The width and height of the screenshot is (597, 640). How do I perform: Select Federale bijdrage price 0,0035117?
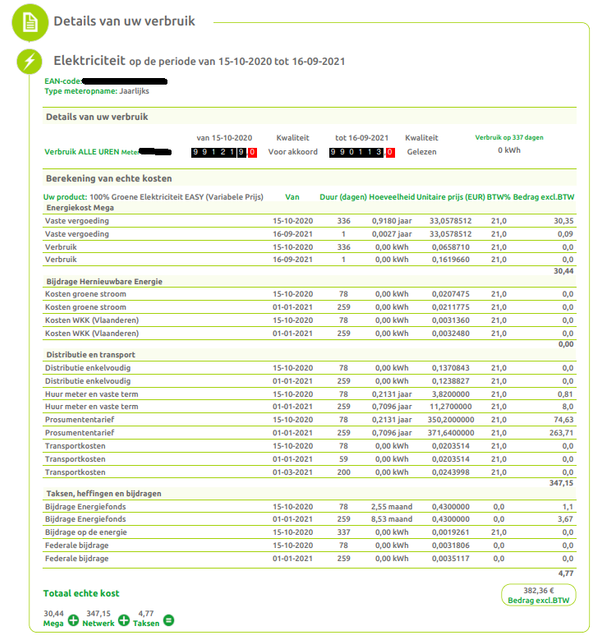pyautogui.click(x=451, y=558)
